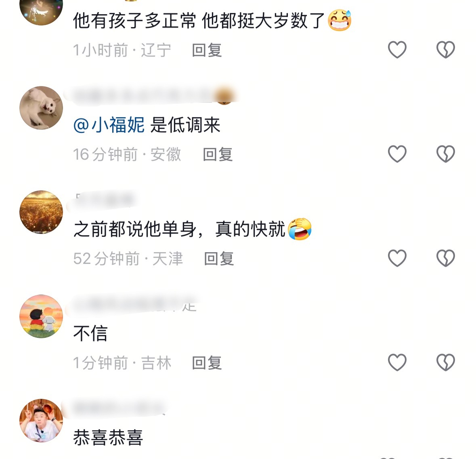Open the white cat avatar profile
Image resolution: width=476 pixels, height=459 pixels.
click(41, 108)
